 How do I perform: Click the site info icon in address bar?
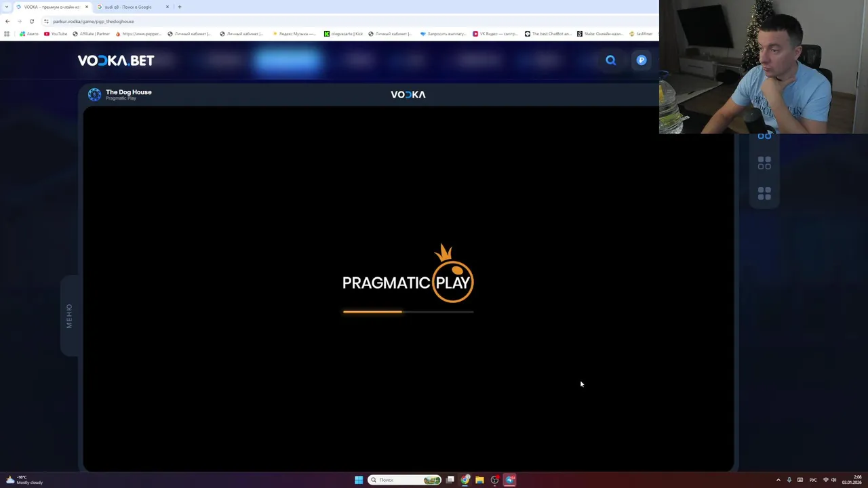46,21
